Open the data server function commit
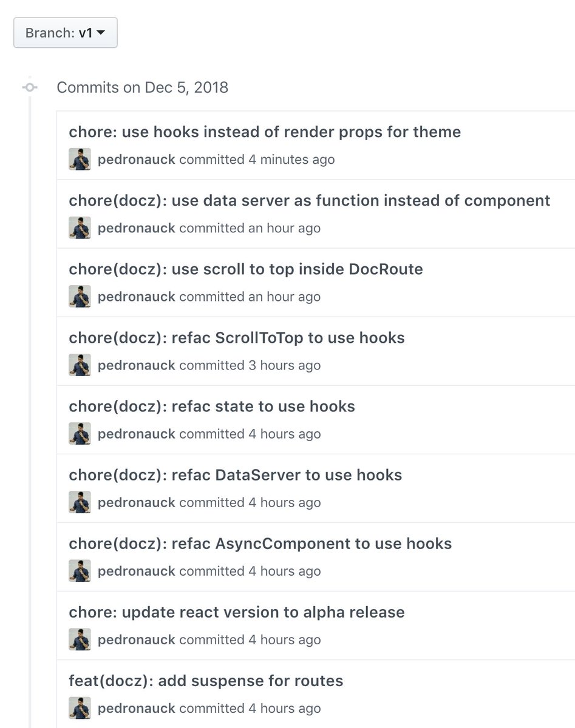 coord(310,200)
